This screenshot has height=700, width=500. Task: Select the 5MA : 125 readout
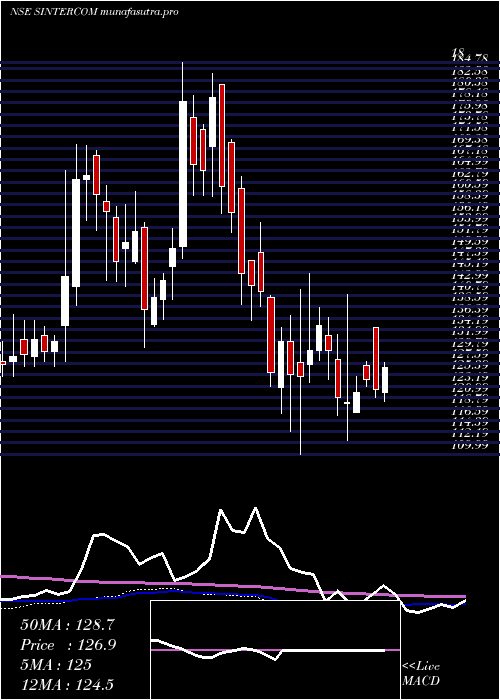[x=56, y=664]
